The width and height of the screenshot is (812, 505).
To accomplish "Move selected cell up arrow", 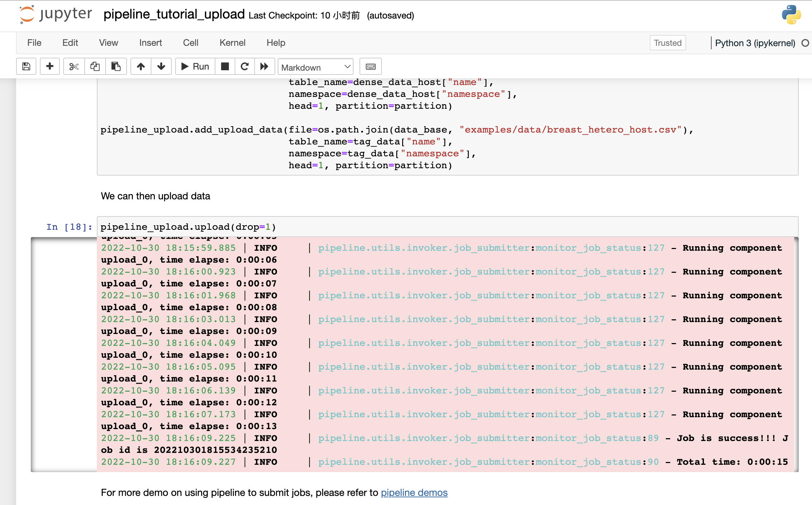I will (x=141, y=66).
